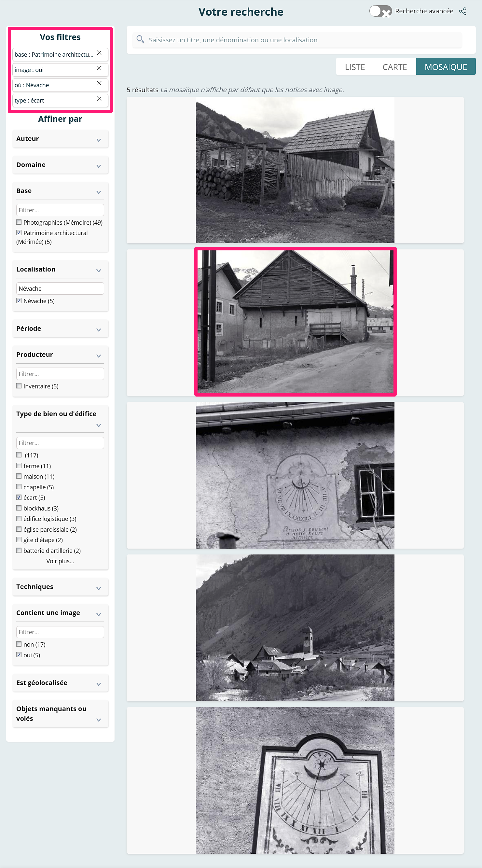482x868 pixels.
Task: Switch to the CARTE view tab
Action: click(394, 67)
